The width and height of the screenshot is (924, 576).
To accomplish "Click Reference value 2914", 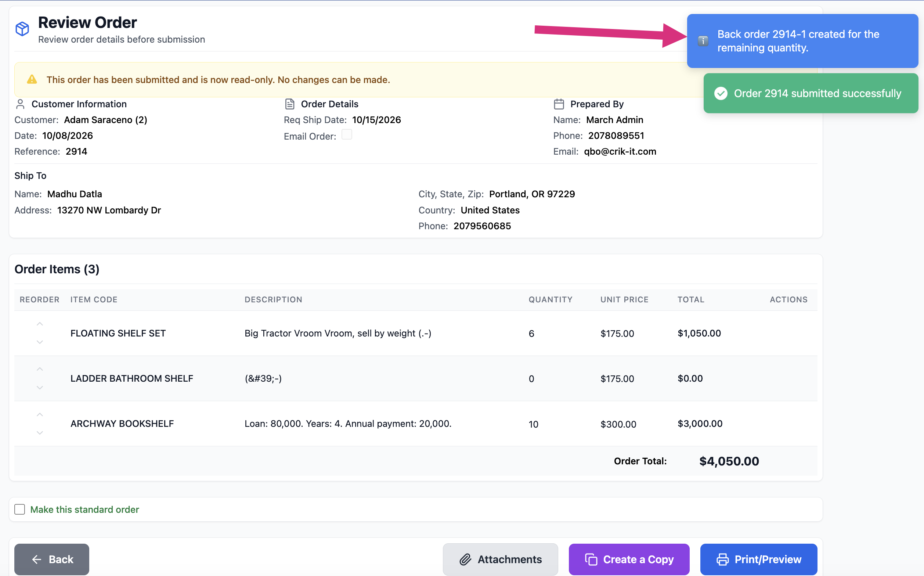I will [x=76, y=151].
